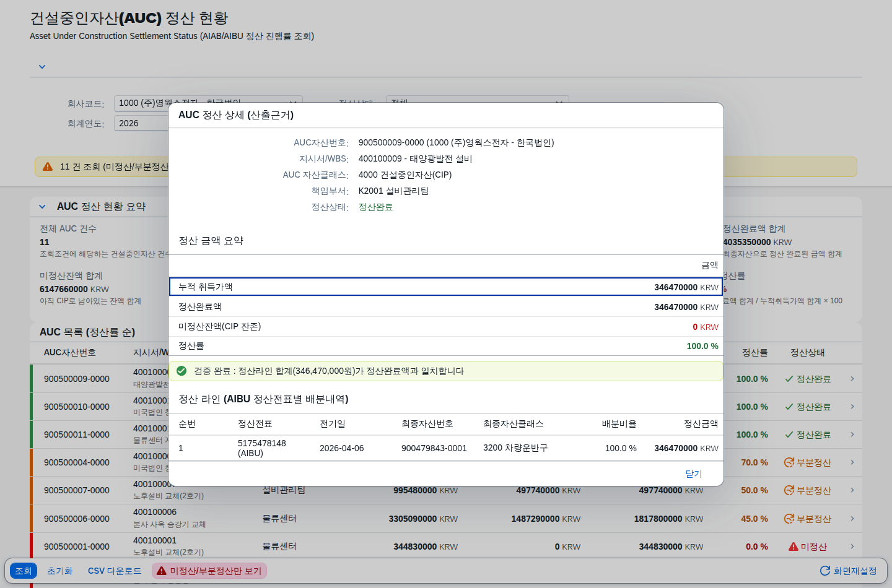Click the 배분비율 column header

click(x=619, y=424)
